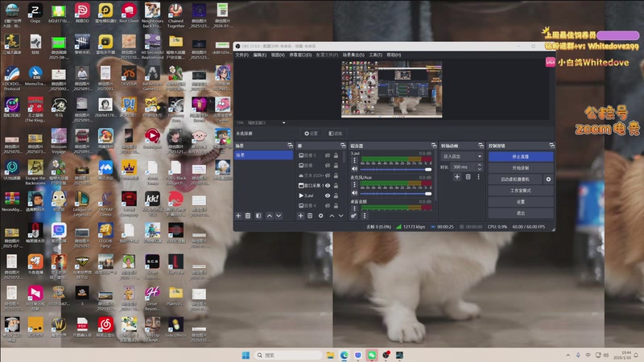
Task: Open 视图(V) menu
Action: point(278,55)
